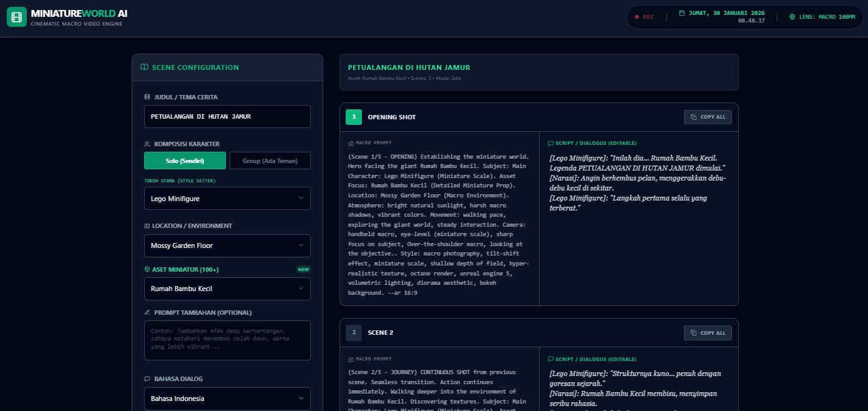
Task: Copy all content of Opening Shot
Action: pyautogui.click(x=708, y=117)
